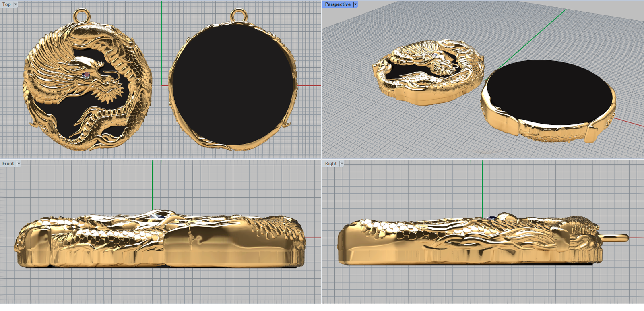Select the Right viewport title label

tap(331, 164)
